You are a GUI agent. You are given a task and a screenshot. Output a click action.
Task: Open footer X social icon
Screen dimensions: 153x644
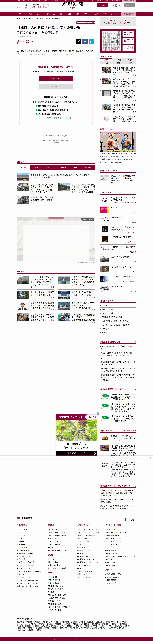[133, 519]
